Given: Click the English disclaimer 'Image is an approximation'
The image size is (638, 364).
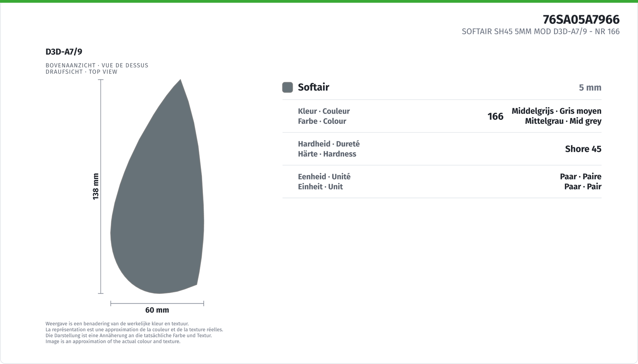Looking at the screenshot, I should 113,341.
